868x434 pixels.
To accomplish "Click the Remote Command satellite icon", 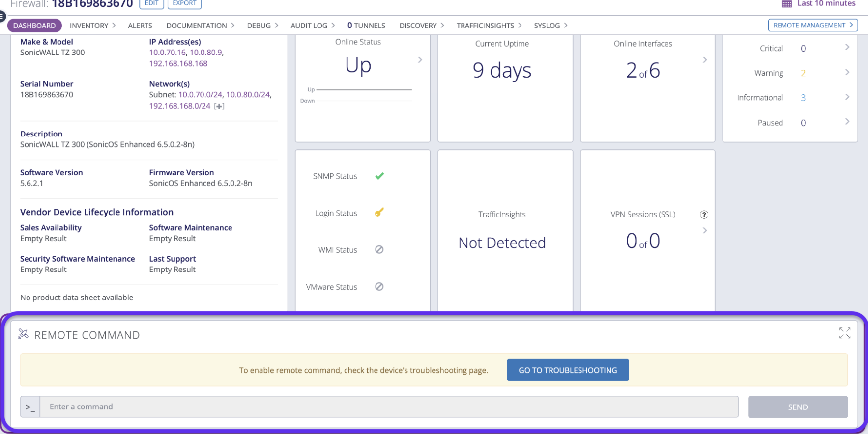I will click(x=23, y=334).
